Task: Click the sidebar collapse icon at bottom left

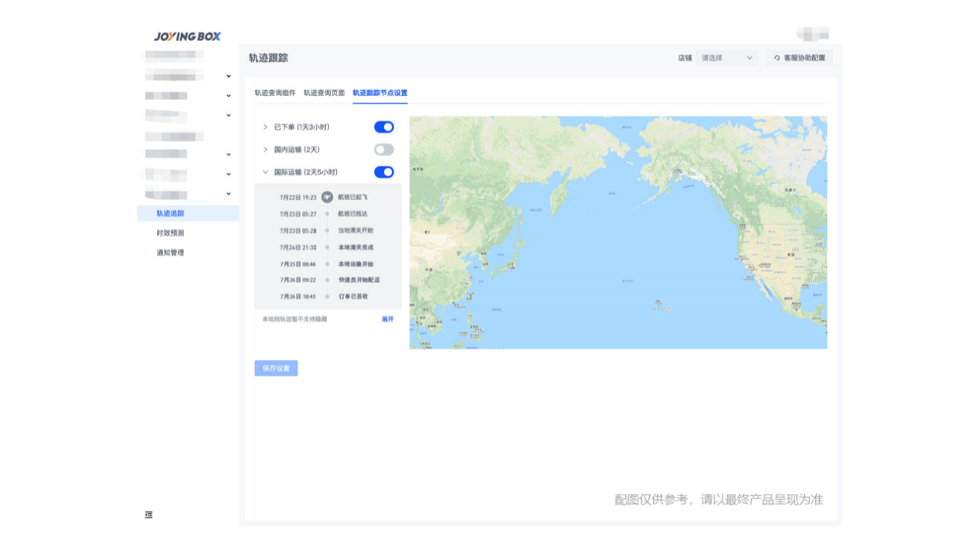Action: point(149,515)
